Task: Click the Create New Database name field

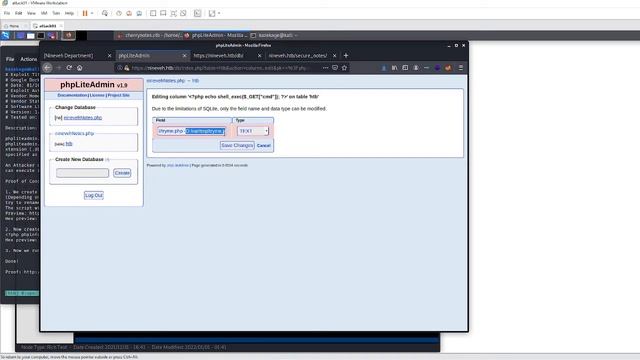Action: (x=82, y=173)
